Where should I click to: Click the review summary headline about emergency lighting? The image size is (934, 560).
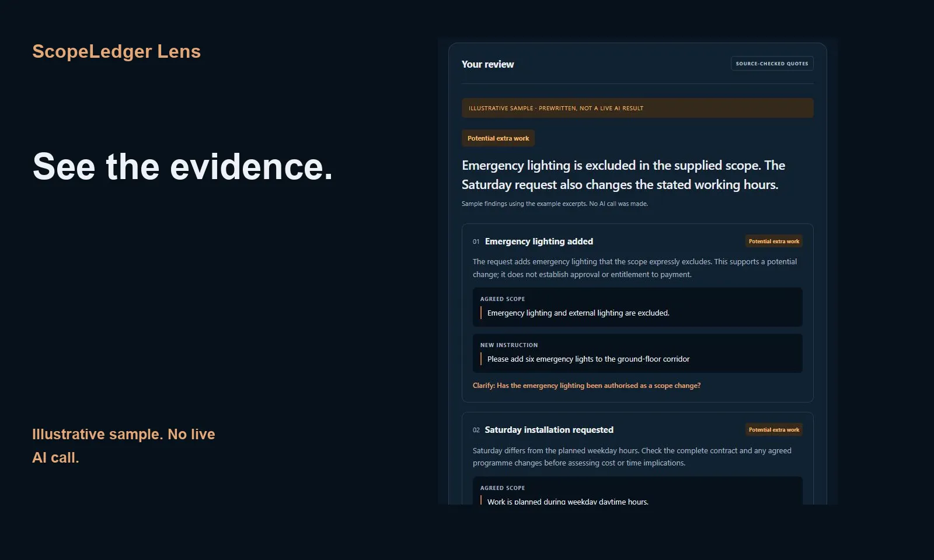pos(623,175)
